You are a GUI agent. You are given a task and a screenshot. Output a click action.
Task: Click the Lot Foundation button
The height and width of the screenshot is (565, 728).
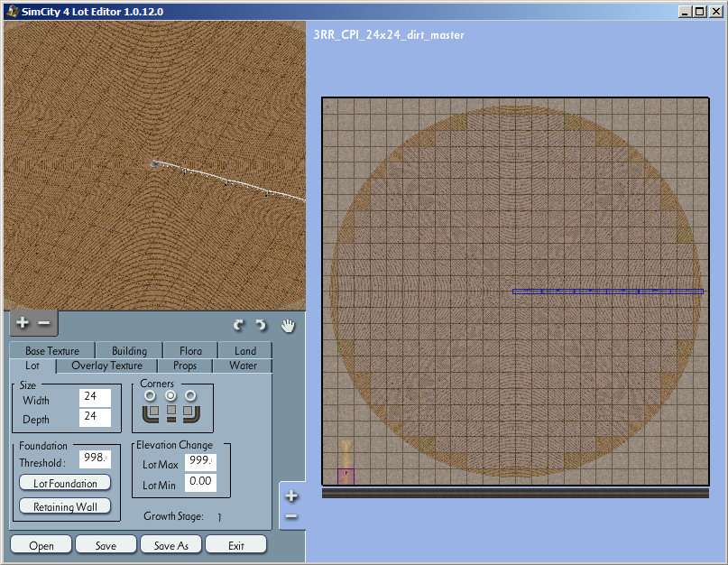[65, 483]
